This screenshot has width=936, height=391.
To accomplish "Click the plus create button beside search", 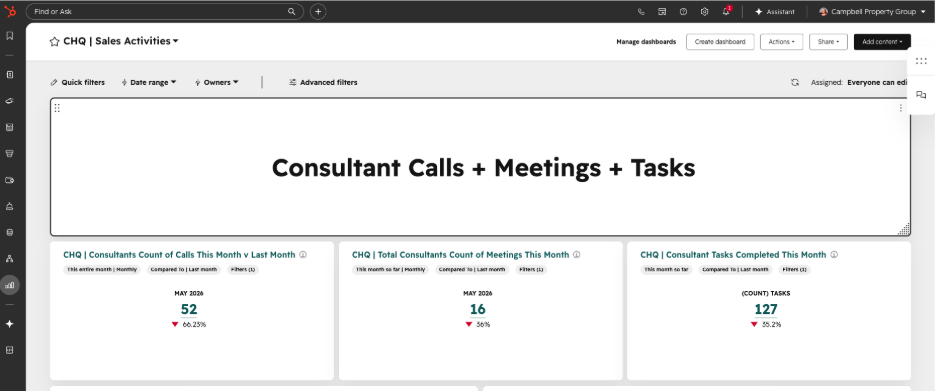I will click(318, 11).
